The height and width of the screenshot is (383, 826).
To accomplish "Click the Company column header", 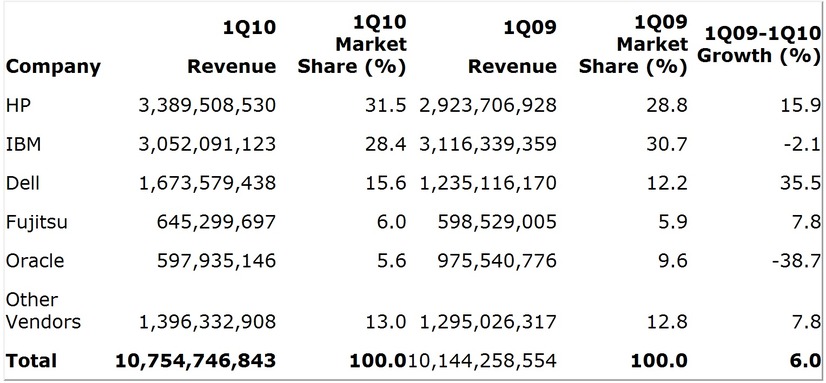I will pos(53,67).
